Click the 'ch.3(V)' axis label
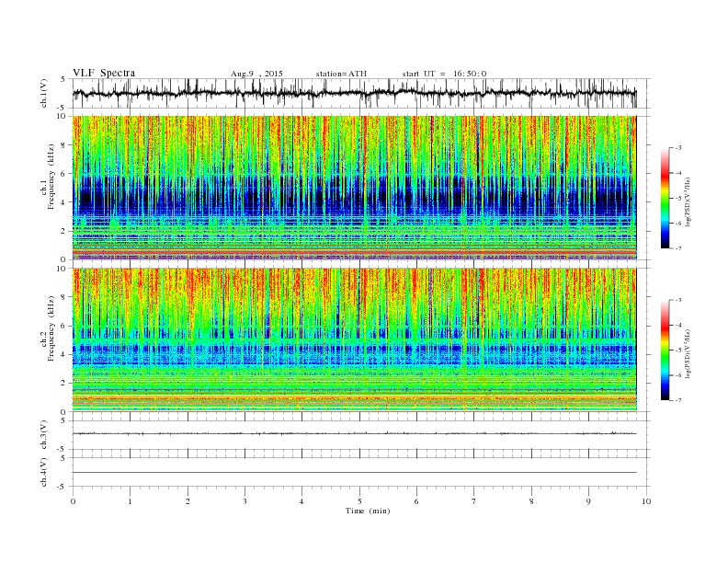Viewport: 728px width, 563px height. [x=44, y=434]
